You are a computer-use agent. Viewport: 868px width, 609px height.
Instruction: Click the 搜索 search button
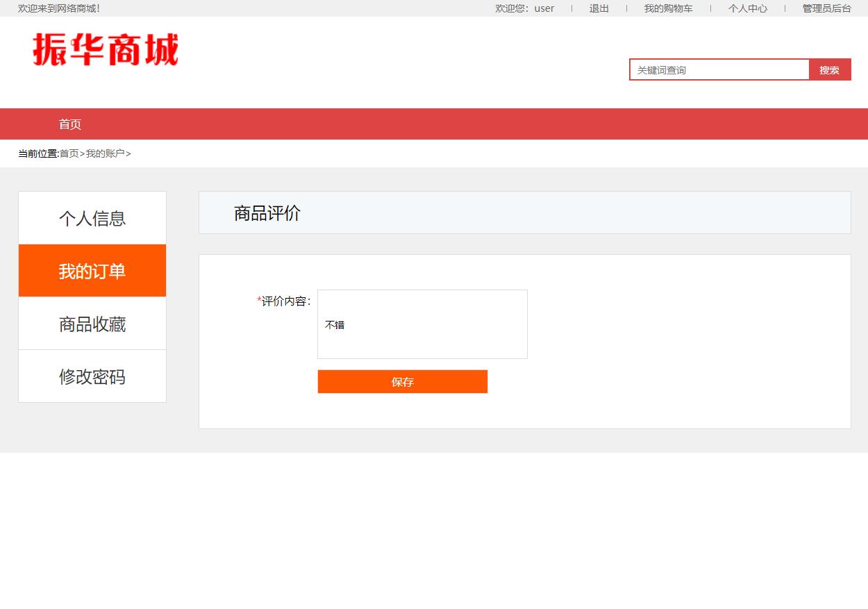[x=829, y=69]
